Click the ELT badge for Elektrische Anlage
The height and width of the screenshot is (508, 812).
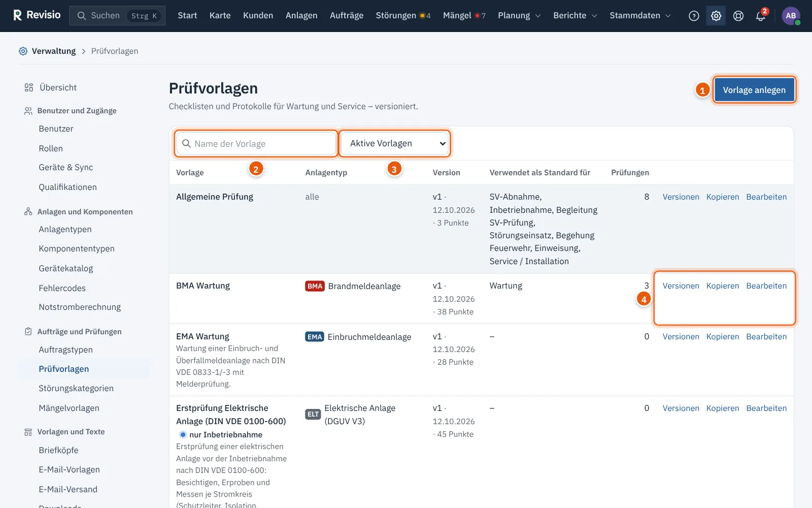(313, 414)
